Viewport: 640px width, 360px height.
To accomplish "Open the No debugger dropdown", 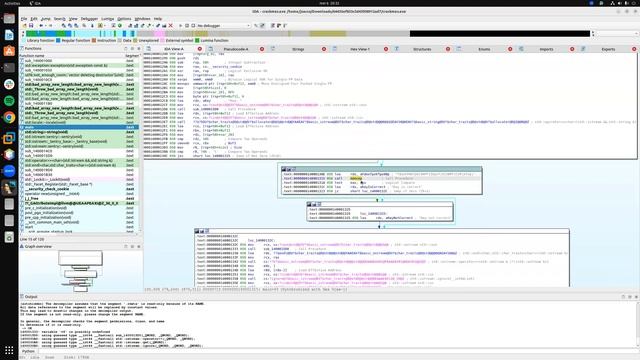I will [x=223, y=26].
